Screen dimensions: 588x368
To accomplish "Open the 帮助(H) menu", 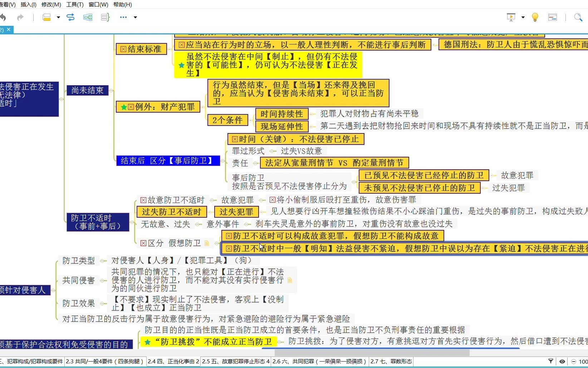I will (122, 5).
